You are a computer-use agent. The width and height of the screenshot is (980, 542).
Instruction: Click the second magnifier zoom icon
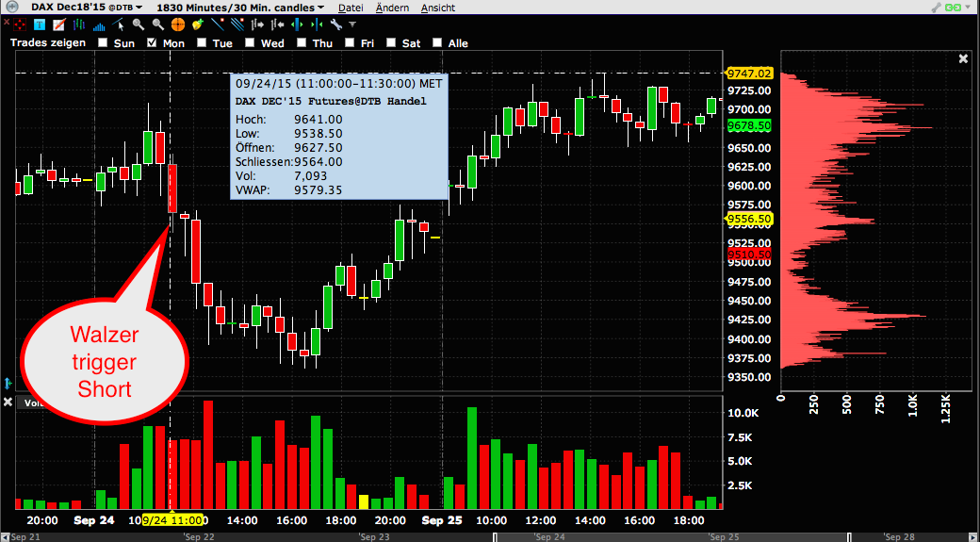click(158, 25)
